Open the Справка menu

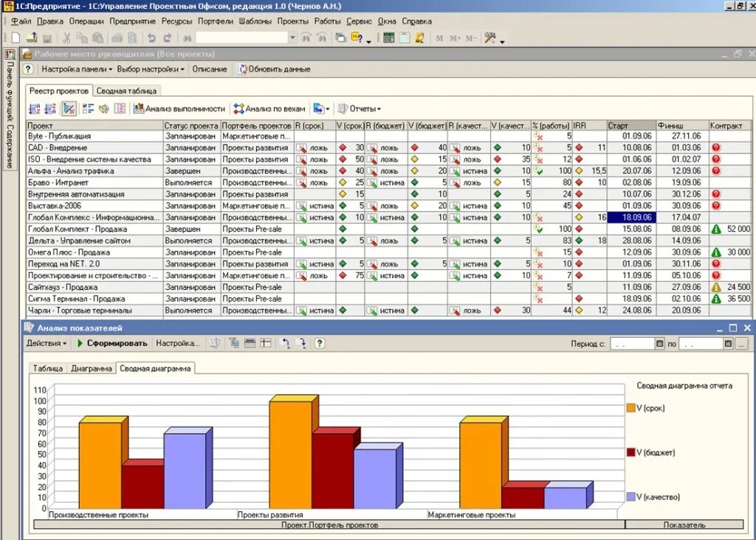point(416,21)
